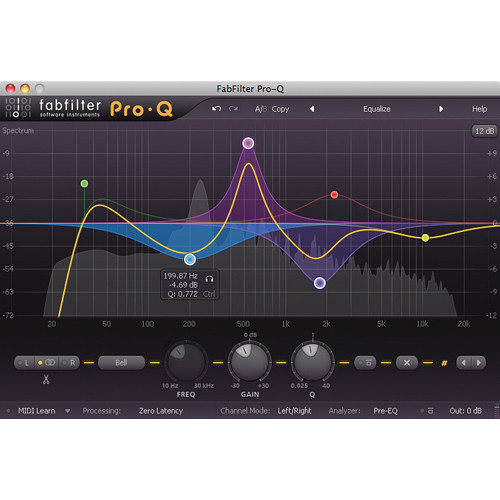
Task: Open the Equalize preset menu
Action: click(x=377, y=109)
